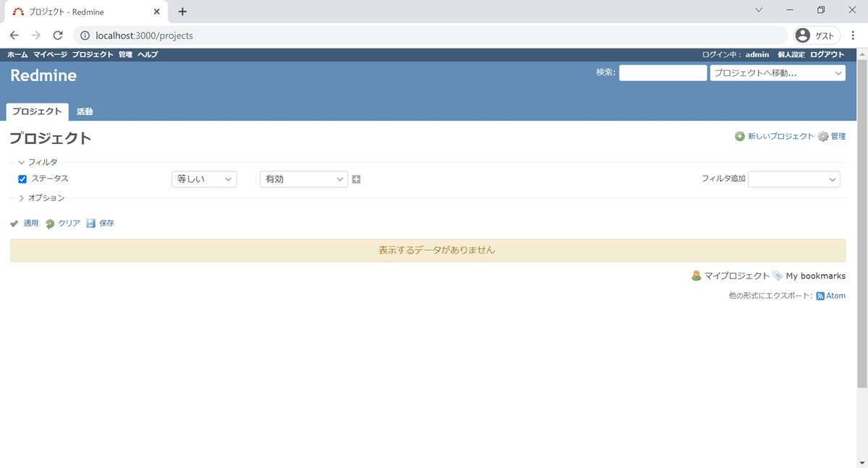Click the plus icon beside 有効 value
The width and height of the screenshot is (868, 468).
(357, 179)
